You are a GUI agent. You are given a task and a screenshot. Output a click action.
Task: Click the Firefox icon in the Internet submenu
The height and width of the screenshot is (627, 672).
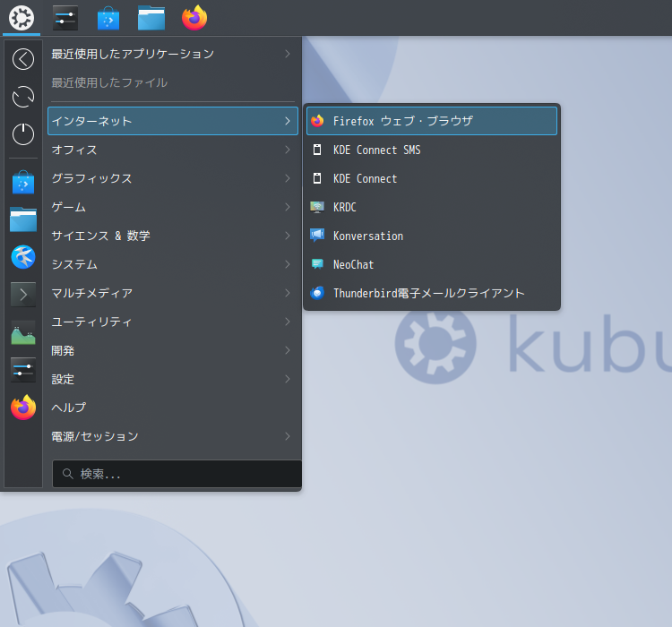pos(317,121)
